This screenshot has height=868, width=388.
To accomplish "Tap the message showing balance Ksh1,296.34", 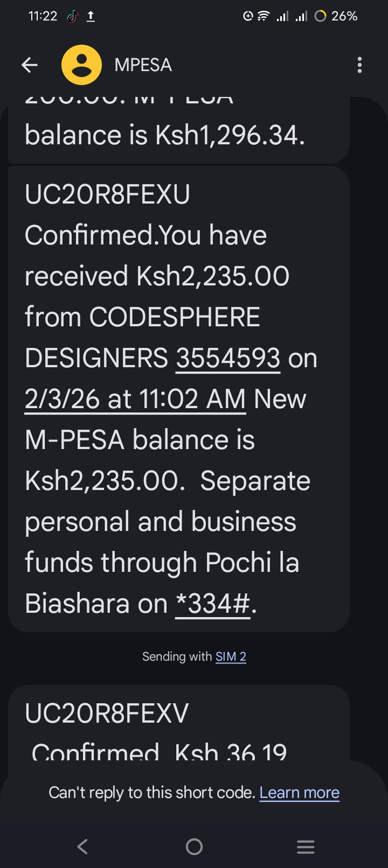I will pos(178,132).
